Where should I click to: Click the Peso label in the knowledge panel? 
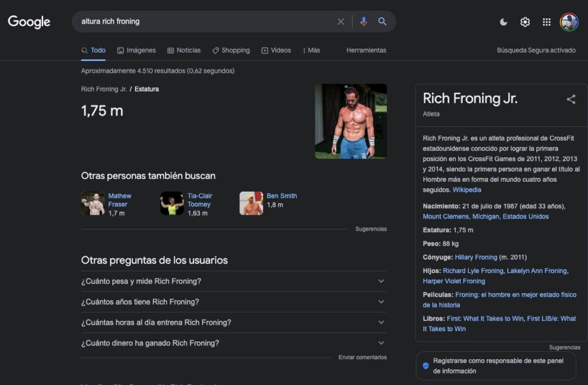432,244
